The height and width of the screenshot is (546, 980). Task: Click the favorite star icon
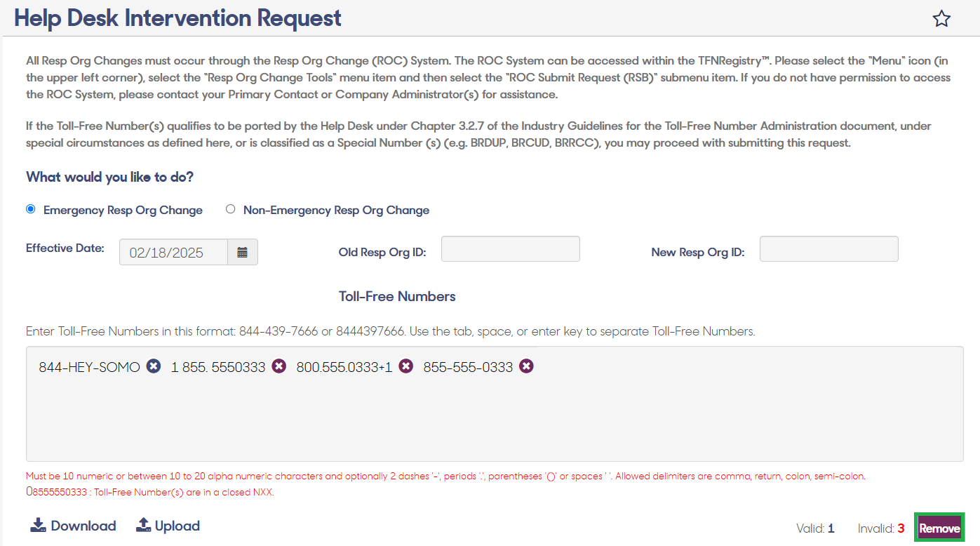point(941,19)
